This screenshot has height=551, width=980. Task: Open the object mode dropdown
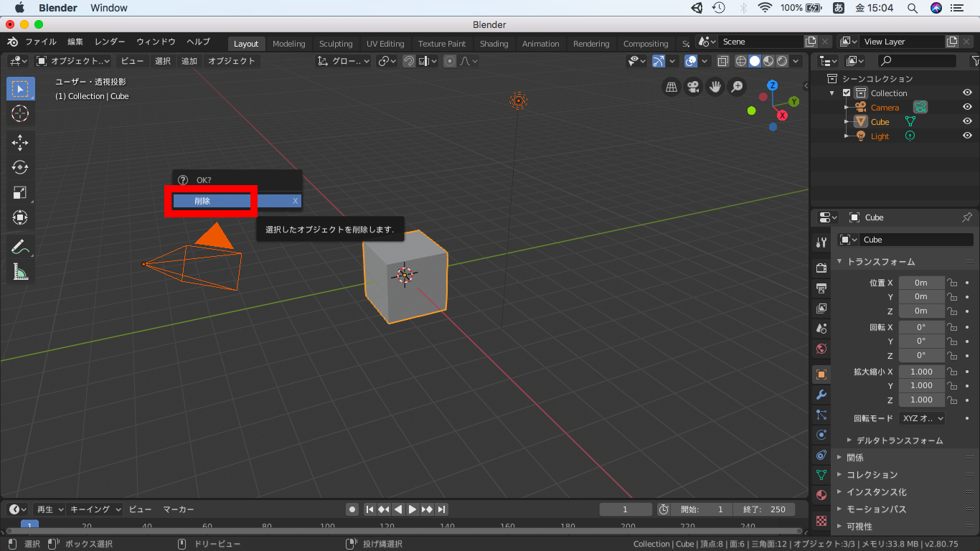click(73, 61)
